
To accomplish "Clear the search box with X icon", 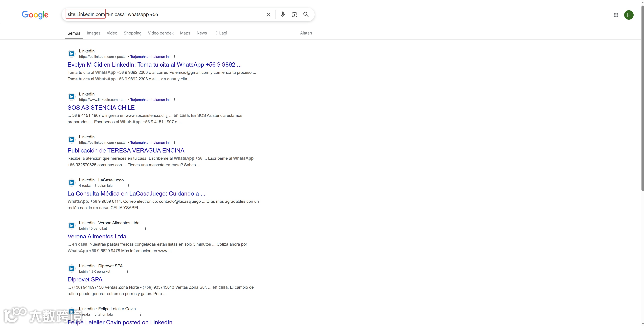I will click(x=268, y=14).
